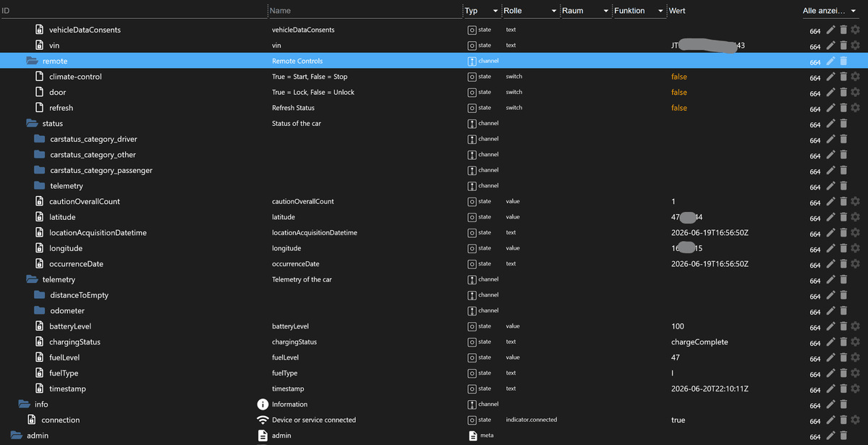Click the Remote Controls name cell
This screenshot has height=445, width=868.
[297, 61]
